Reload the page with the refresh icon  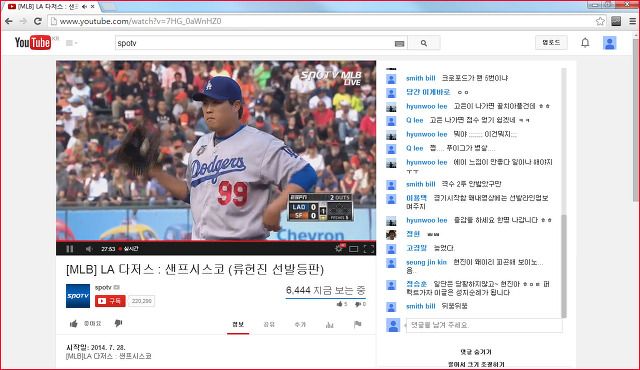[38, 21]
